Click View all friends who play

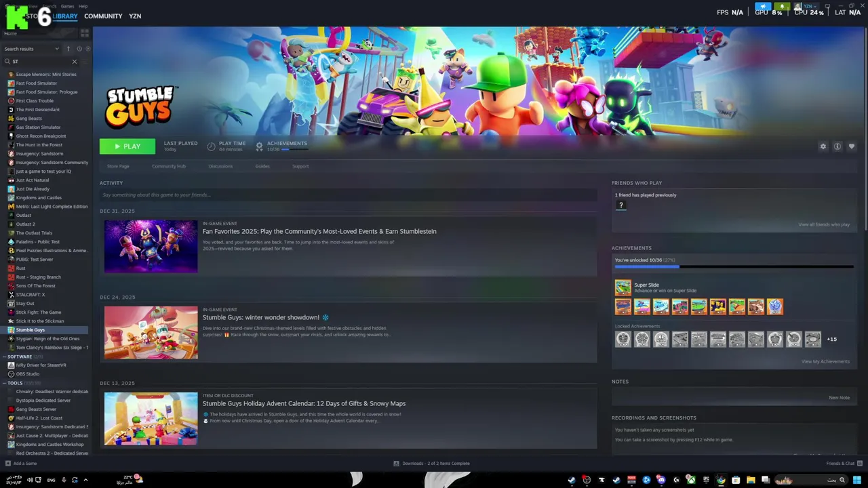pos(824,224)
